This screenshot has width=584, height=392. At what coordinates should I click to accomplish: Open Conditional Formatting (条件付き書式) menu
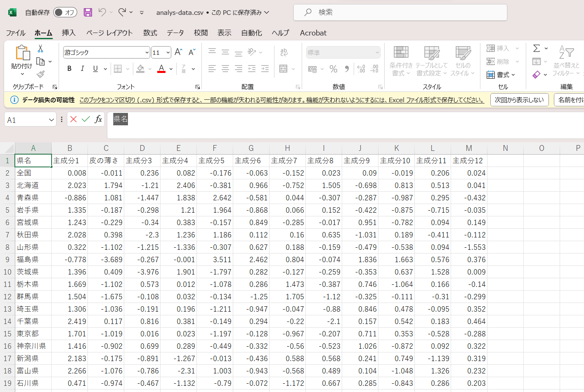coord(401,61)
